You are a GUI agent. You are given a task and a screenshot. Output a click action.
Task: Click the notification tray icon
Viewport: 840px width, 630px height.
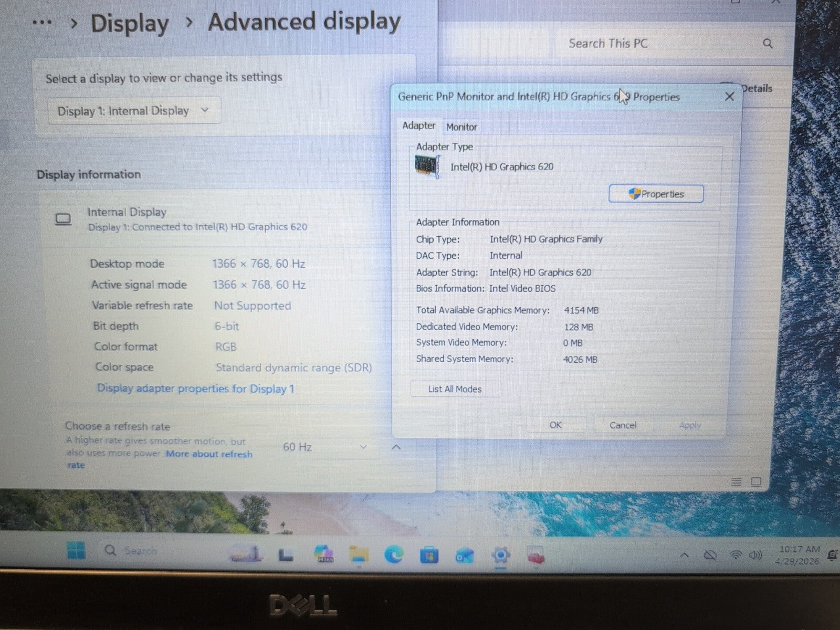point(833,555)
